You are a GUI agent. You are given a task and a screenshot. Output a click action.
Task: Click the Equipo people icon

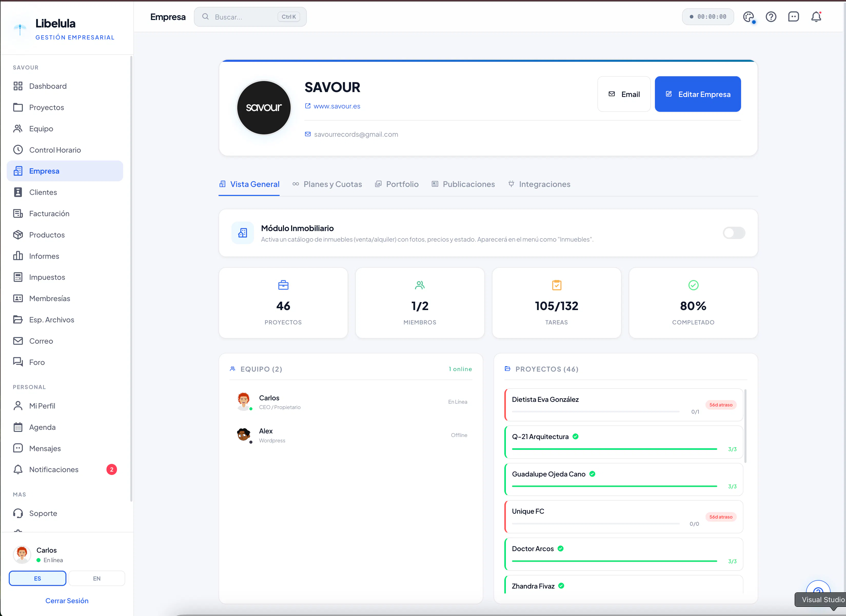18,129
